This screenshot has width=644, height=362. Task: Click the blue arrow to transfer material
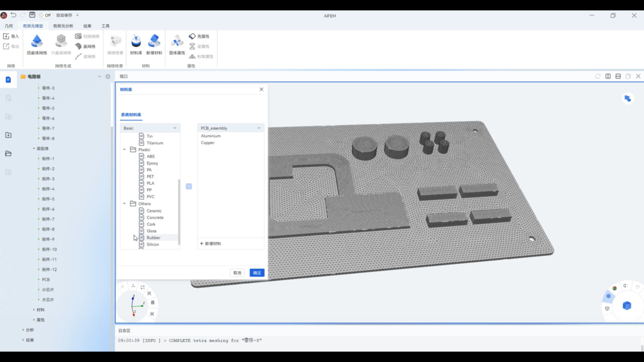click(189, 187)
